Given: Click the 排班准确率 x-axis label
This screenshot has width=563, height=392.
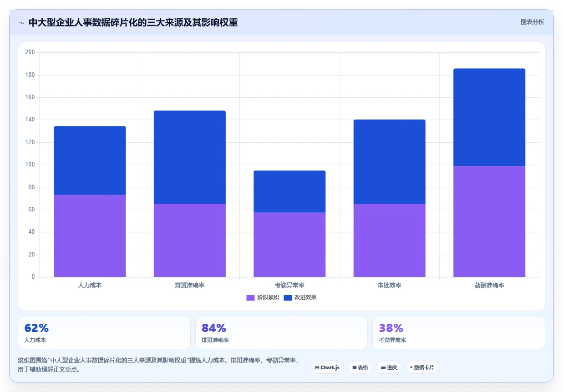Looking at the screenshot, I should [190, 286].
